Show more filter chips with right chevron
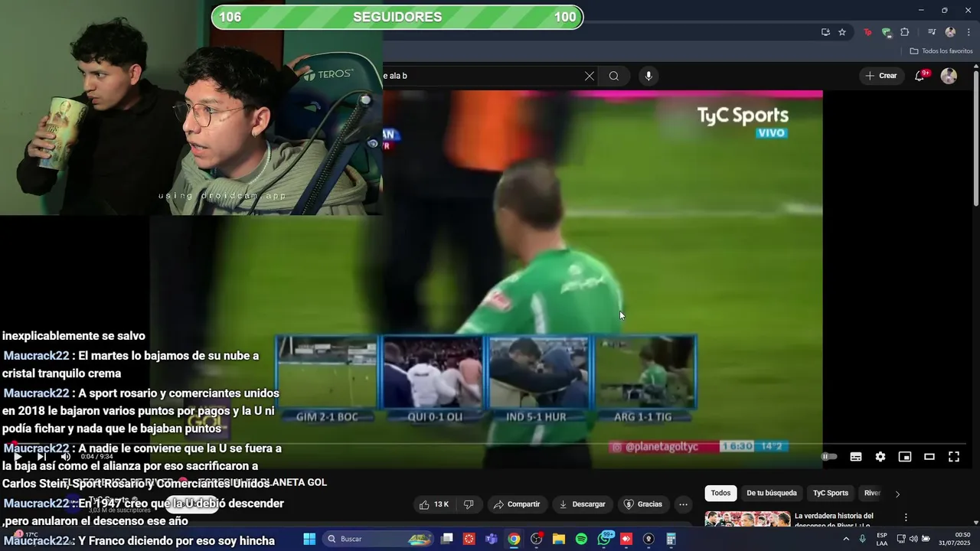Screen dimensions: 980x551 897,494
